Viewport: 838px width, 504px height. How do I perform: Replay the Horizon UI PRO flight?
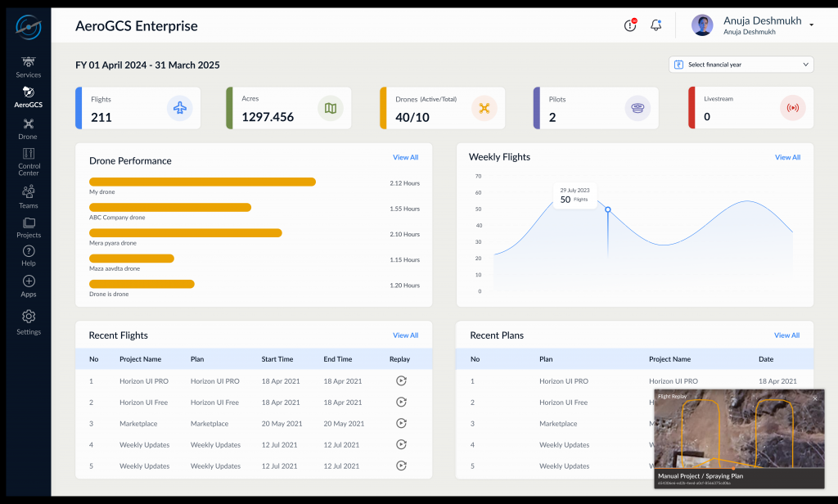tap(400, 381)
